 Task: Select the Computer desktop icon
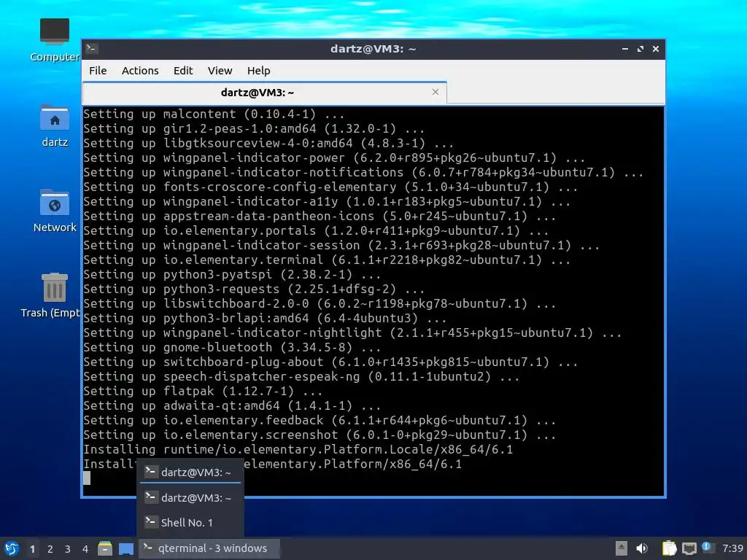coord(54,40)
